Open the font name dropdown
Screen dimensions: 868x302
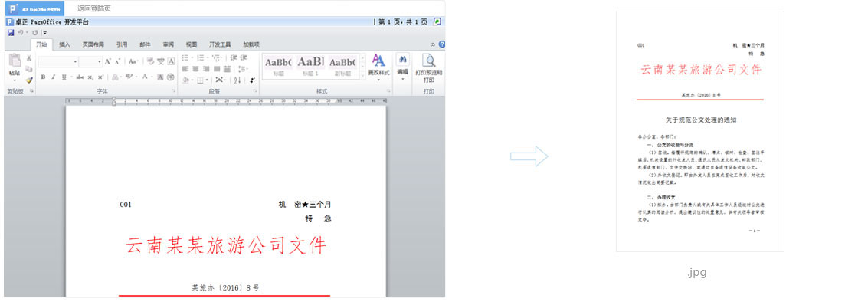(58, 61)
